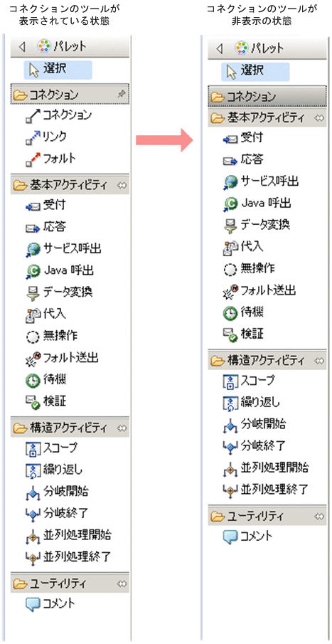Viewport: 332px width, 644px height.
Task: Select コメント tool in right palette
Action: pos(247,536)
